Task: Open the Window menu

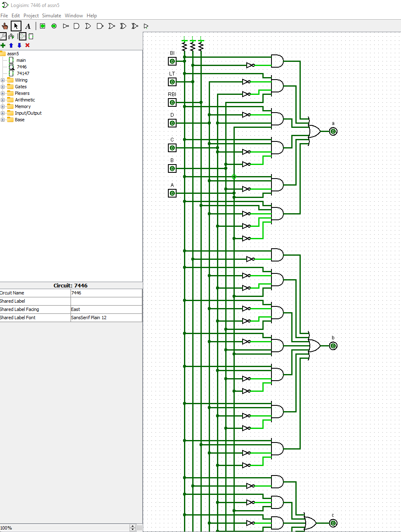Action: pos(74,16)
